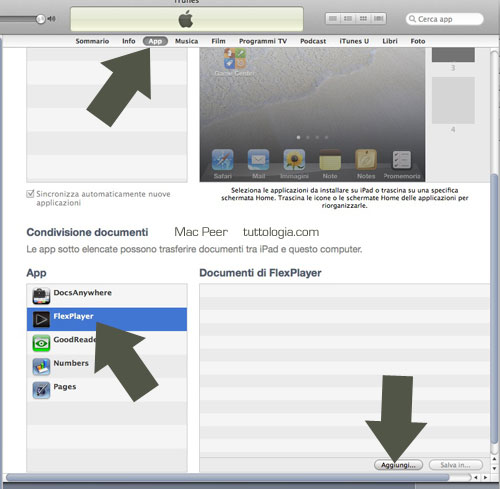The image size is (500, 489).
Task: Switch to the Musica tab
Action: point(187,41)
